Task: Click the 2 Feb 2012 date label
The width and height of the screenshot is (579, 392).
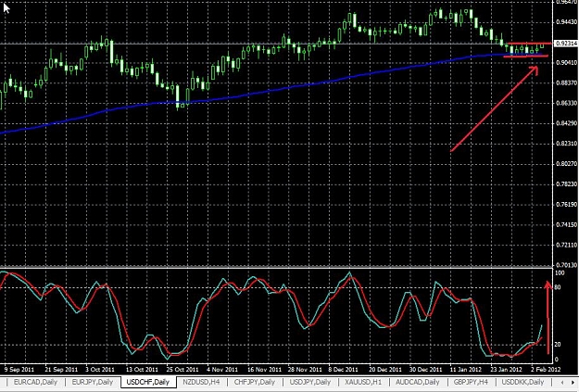Action: point(546,369)
